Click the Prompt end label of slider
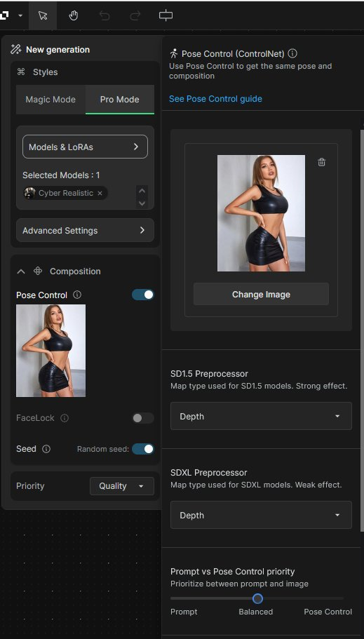364x639 pixels. [x=184, y=612]
